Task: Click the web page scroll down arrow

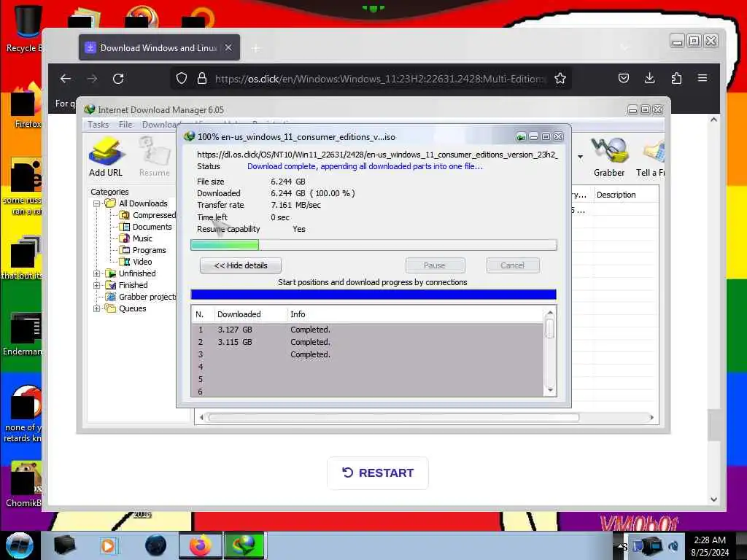Action: [x=713, y=499]
